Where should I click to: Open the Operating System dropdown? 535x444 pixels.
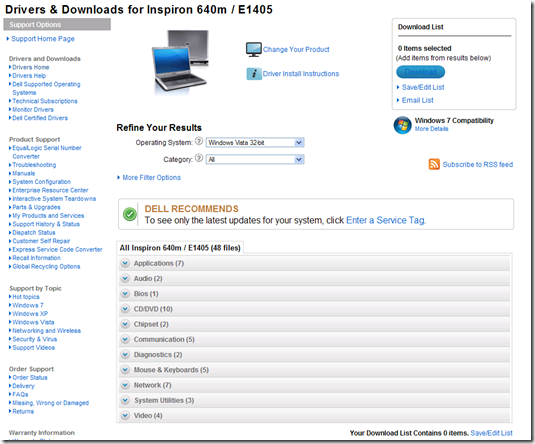tap(255, 143)
